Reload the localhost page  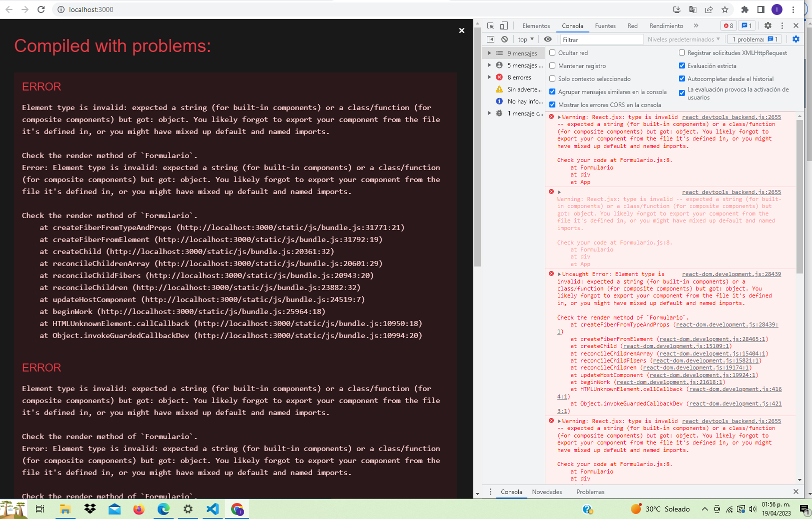click(41, 9)
